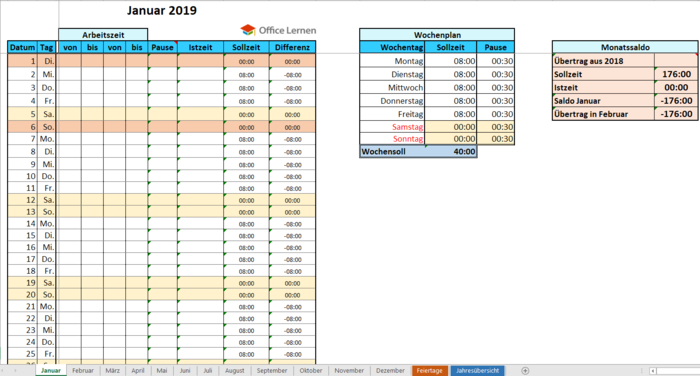Viewport: 700px width, 376px height.
Task: Select the Juni sheet tab
Action: pyautogui.click(x=185, y=371)
